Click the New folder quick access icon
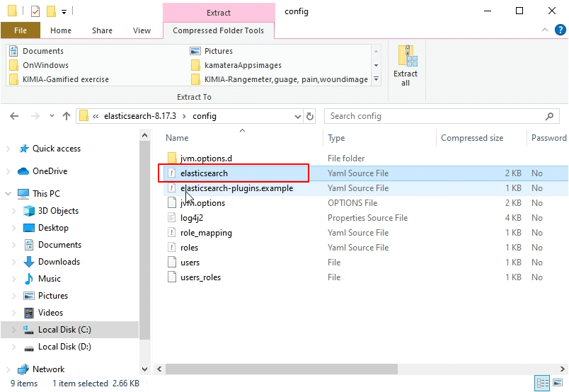This screenshot has width=569, height=392. pyautogui.click(x=51, y=11)
